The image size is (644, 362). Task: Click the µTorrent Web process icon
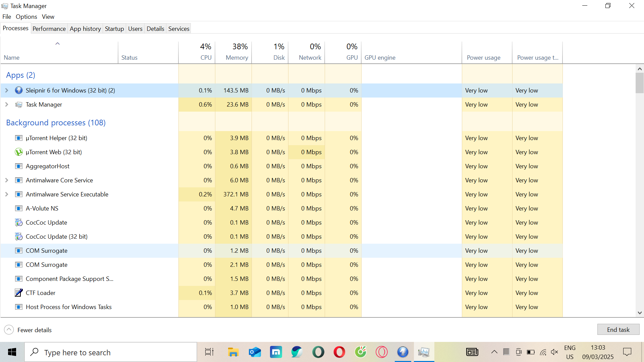coord(19,152)
